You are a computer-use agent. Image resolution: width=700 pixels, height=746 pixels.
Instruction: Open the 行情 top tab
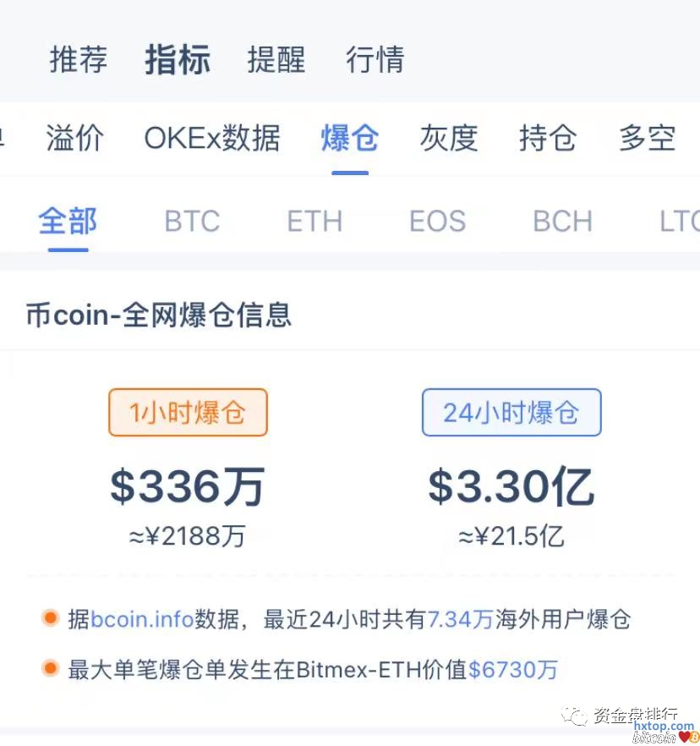375,60
